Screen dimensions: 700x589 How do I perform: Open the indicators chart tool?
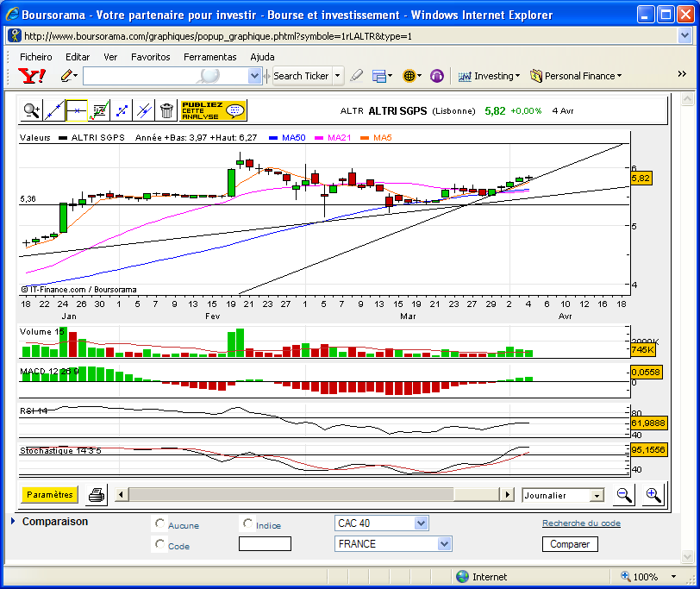98,110
